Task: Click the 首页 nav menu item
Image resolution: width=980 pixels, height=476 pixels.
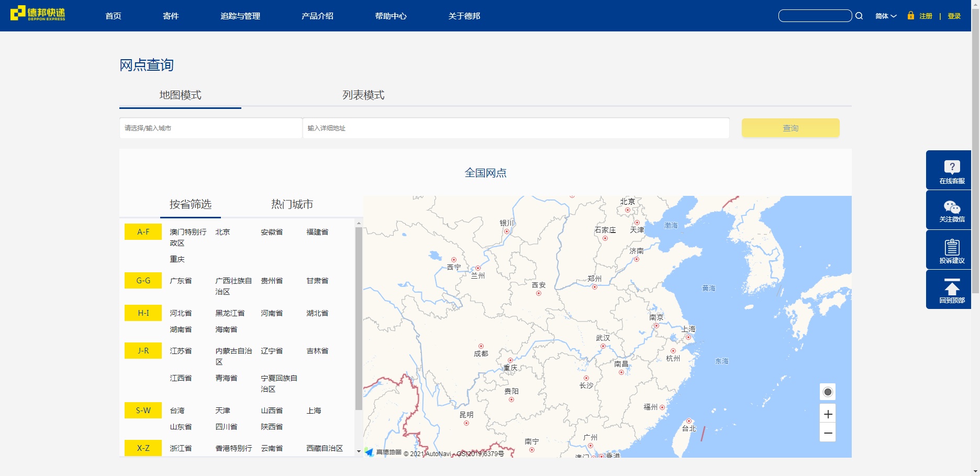Action: pyautogui.click(x=113, y=16)
